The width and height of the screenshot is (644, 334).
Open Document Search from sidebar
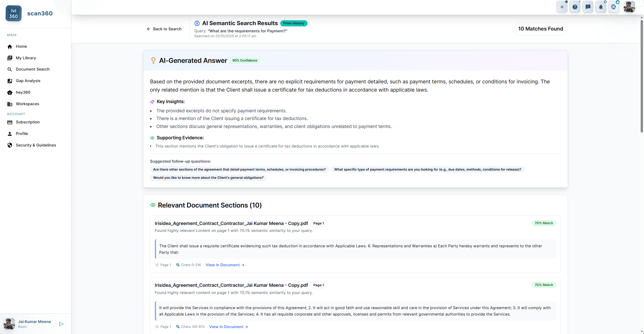33,69
